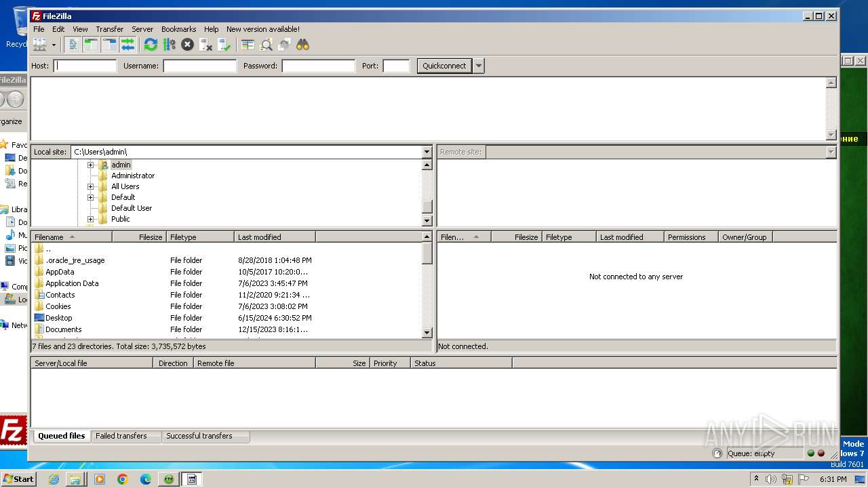Open Chrome from the taskbar
This screenshot has height=488, width=868.
(x=122, y=479)
